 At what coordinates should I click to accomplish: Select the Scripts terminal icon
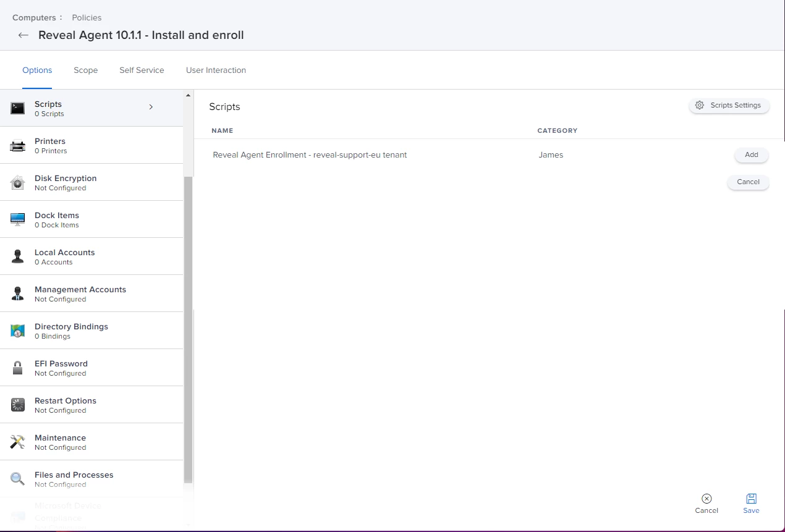(x=18, y=109)
